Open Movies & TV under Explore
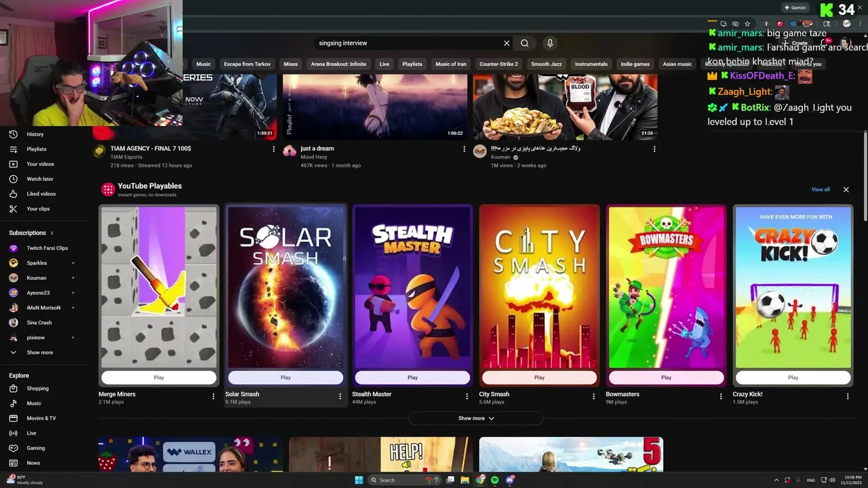The image size is (868, 488). point(41,418)
